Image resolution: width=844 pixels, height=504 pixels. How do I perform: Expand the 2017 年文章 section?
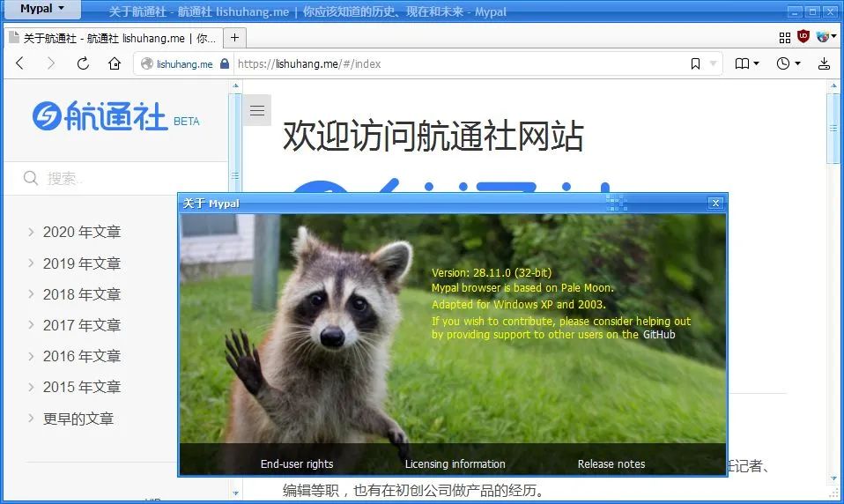point(81,325)
